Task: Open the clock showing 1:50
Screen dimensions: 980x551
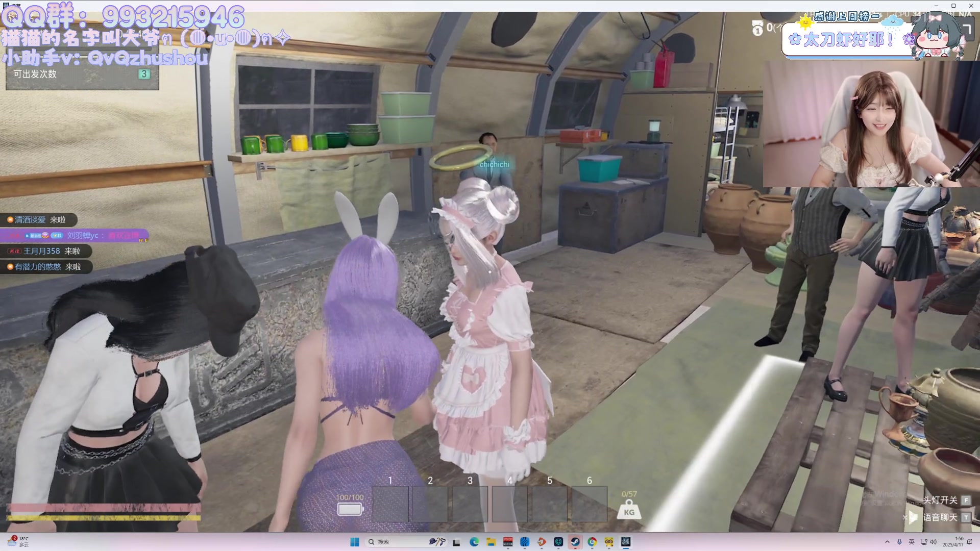Action: coord(954,542)
